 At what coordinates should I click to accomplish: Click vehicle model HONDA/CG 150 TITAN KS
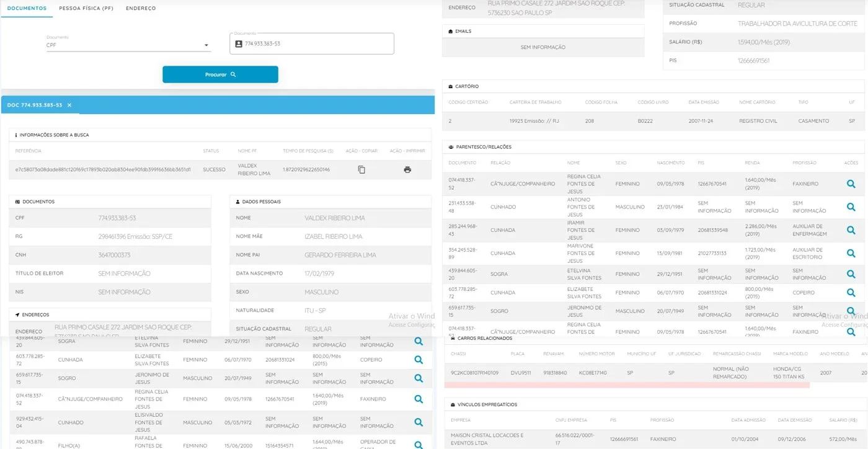point(789,373)
